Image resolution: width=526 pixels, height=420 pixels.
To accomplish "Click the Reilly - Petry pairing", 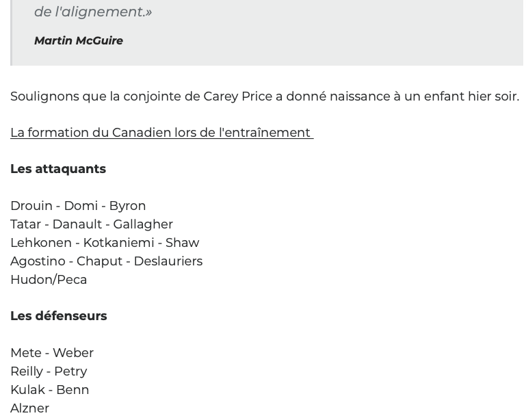I will click(x=49, y=371).
